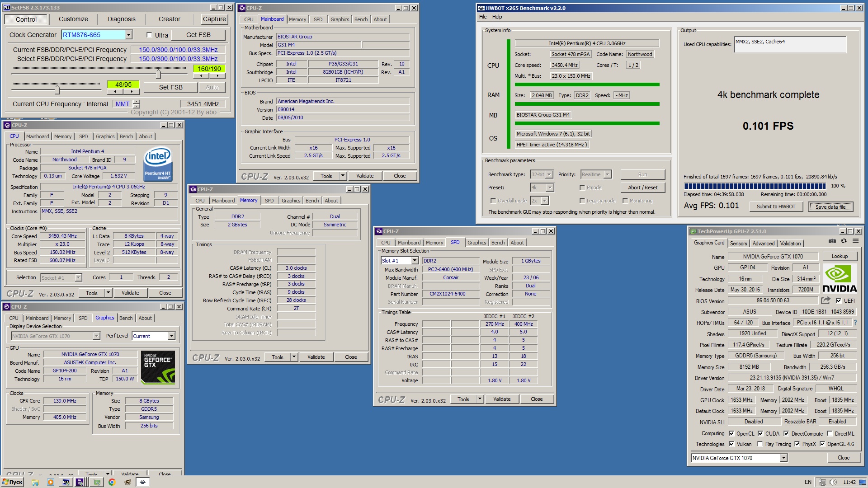Click the Start (Пуск) button
Screen dimensions: 868x488
coord(13,482)
